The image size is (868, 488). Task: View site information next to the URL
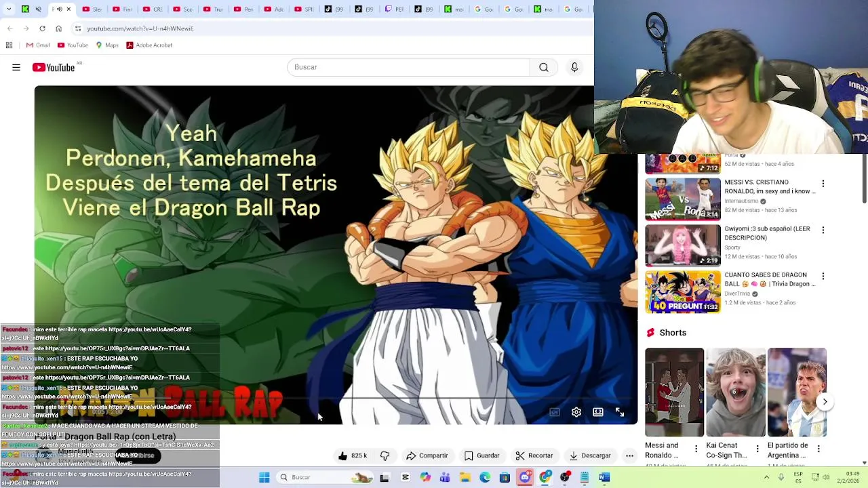[x=78, y=28]
